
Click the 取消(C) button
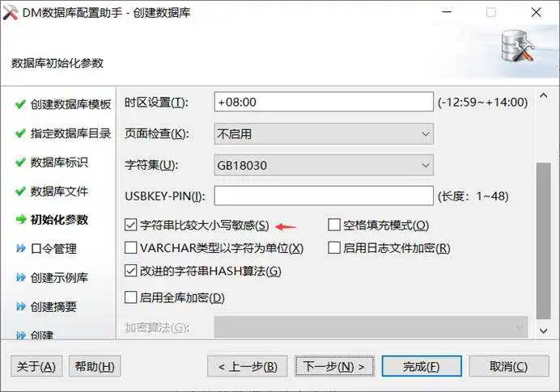click(509, 366)
